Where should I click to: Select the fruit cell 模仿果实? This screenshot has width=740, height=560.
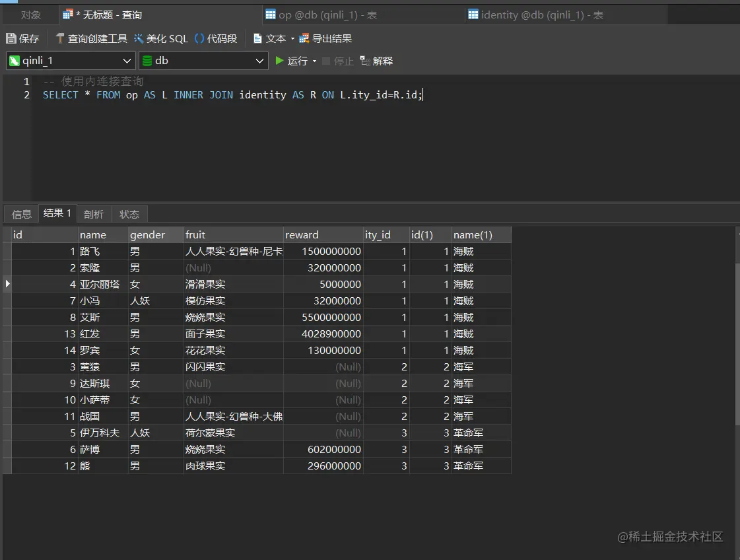point(234,300)
